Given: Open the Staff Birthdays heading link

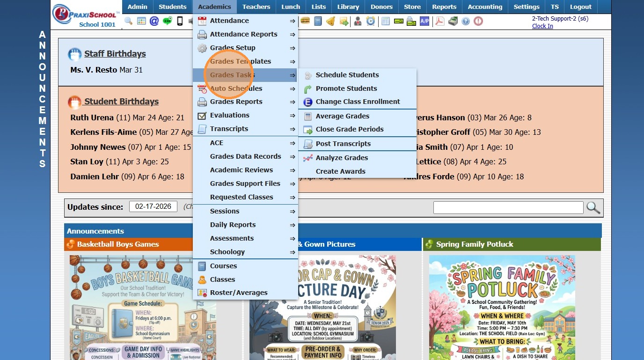Looking at the screenshot, I should click(115, 54).
